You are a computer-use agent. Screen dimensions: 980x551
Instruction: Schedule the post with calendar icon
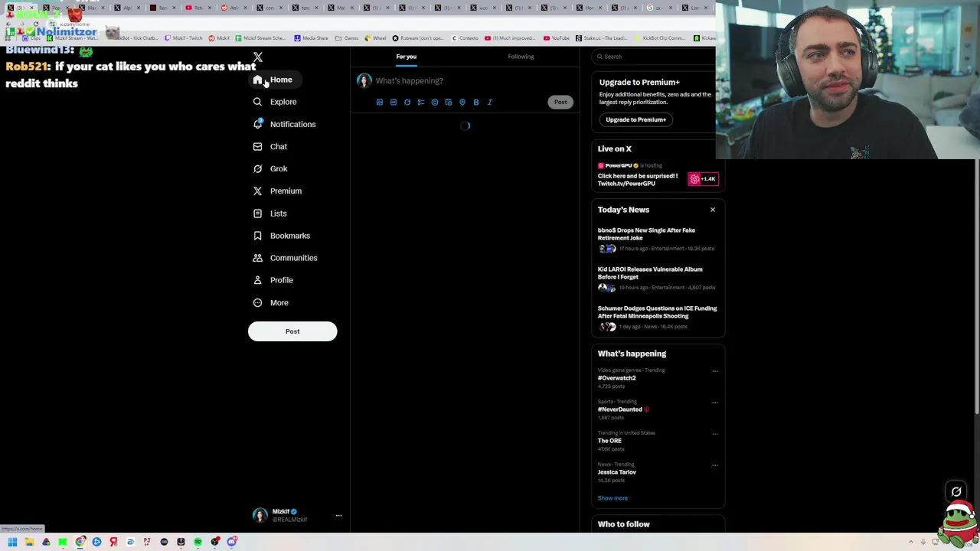449,102
